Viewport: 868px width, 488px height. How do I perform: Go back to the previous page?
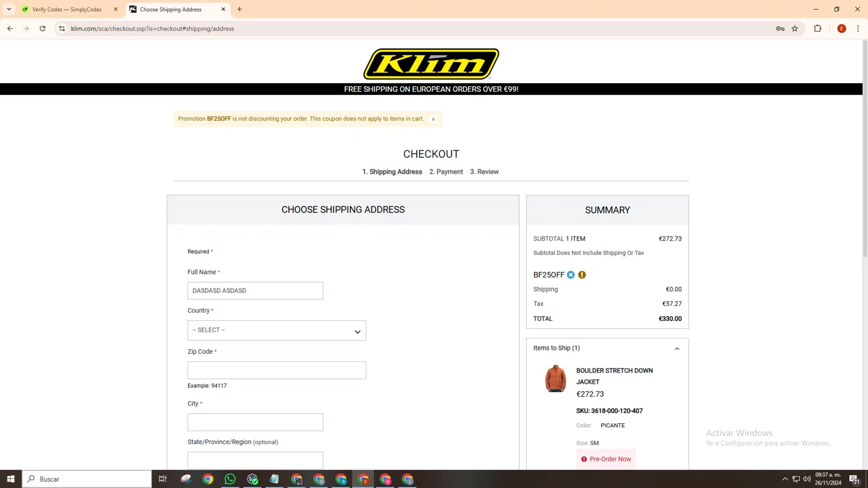(10, 28)
